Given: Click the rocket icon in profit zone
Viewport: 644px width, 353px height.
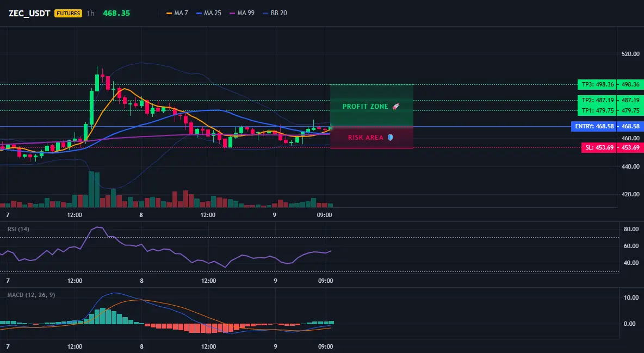Looking at the screenshot, I should coord(396,107).
